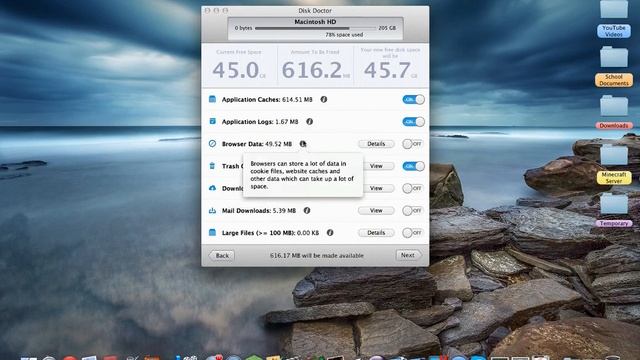The height and width of the screenshot is (360, 640).
Task: Turn off Application Caches switch
Action: pos(413,100)
